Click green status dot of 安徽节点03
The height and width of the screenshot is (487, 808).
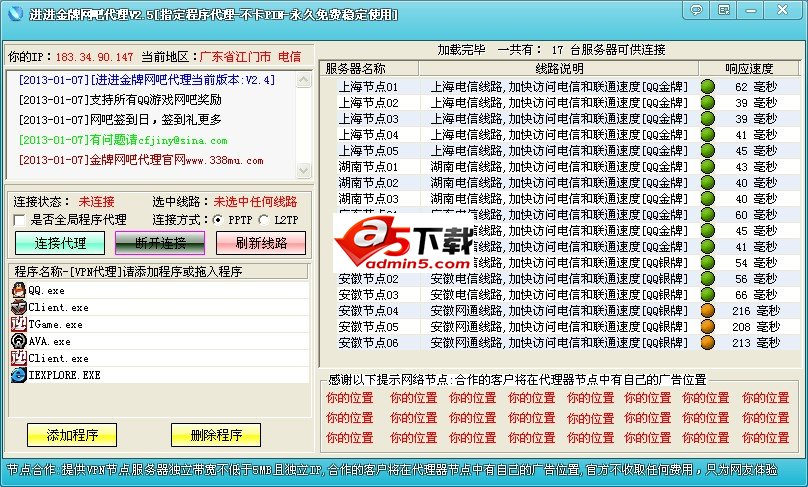[x=708, y=295]
